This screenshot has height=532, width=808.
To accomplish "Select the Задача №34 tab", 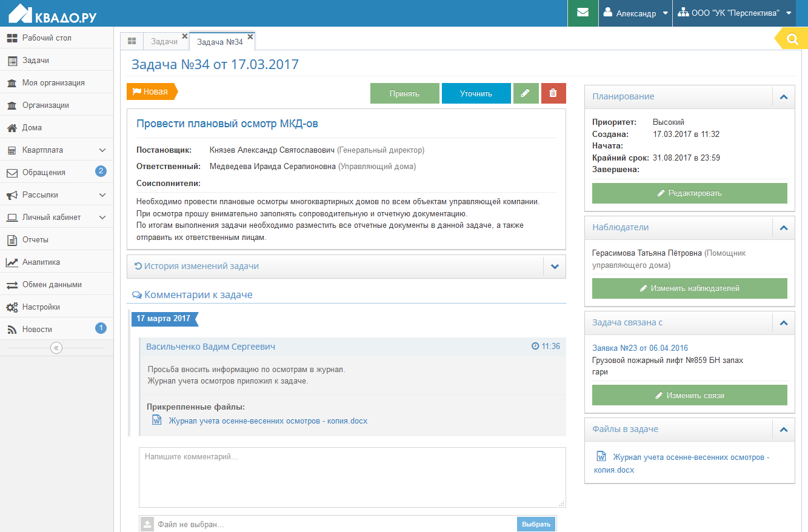I will click(220, 42).
